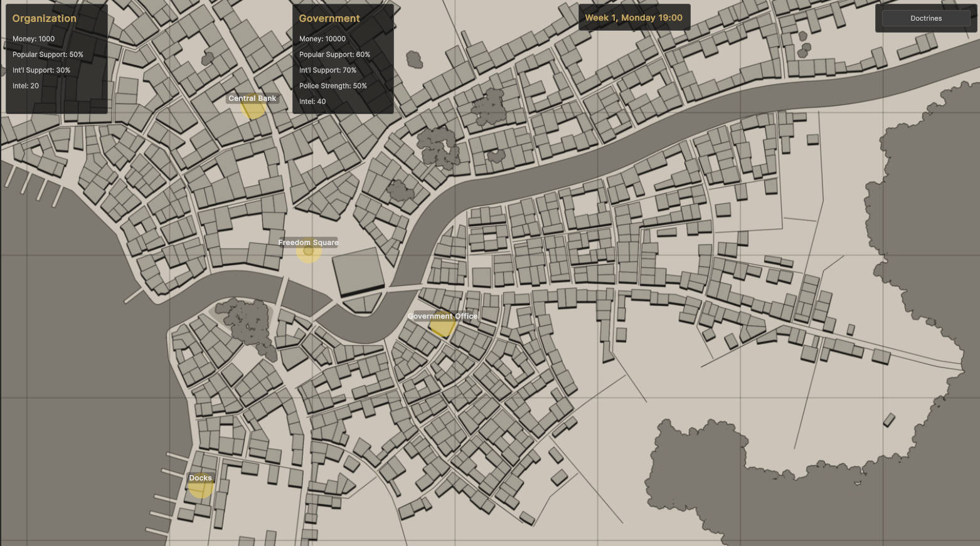
Task: Click the Government panel heading
Action: pos(329,18)
